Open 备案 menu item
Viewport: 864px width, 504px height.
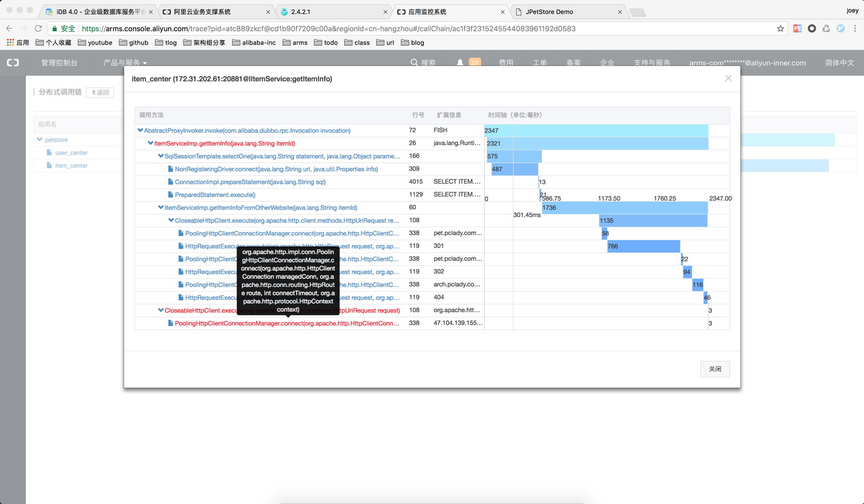(x=573, y=63)
